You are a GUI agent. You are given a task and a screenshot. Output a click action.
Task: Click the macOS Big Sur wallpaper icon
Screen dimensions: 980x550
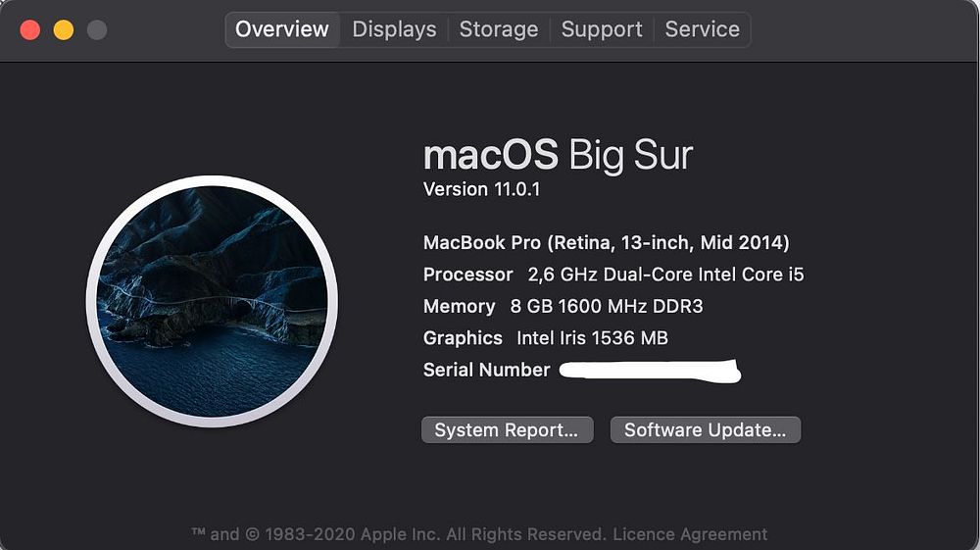[212, 302]
